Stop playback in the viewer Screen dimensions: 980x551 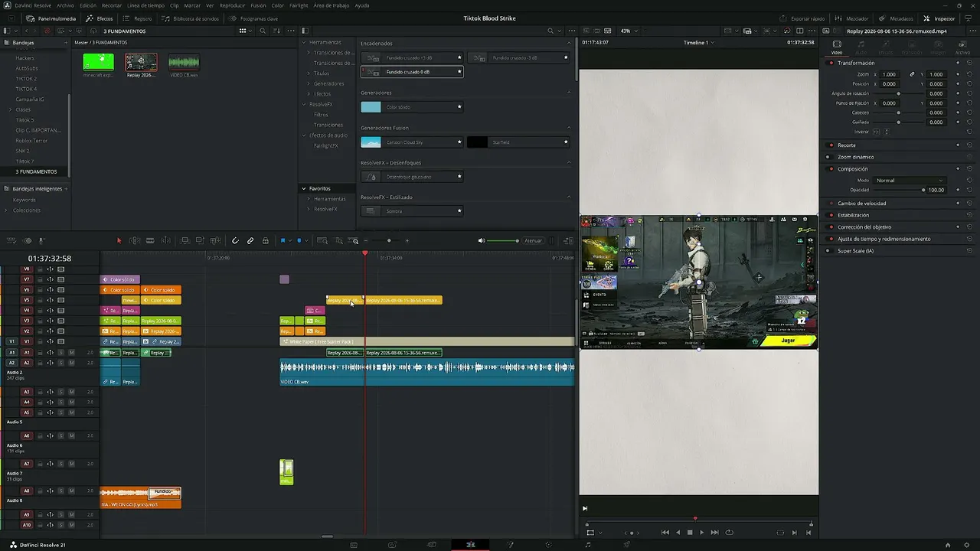(x=690, y=533)
